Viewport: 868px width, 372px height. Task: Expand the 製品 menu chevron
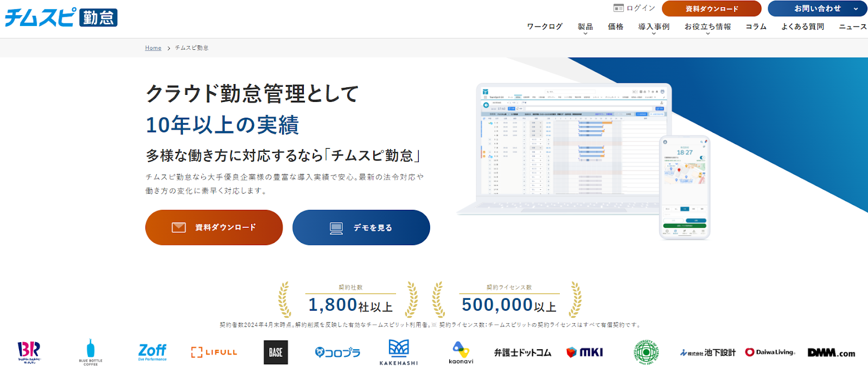pyautogui.click(x=585, y=34)
